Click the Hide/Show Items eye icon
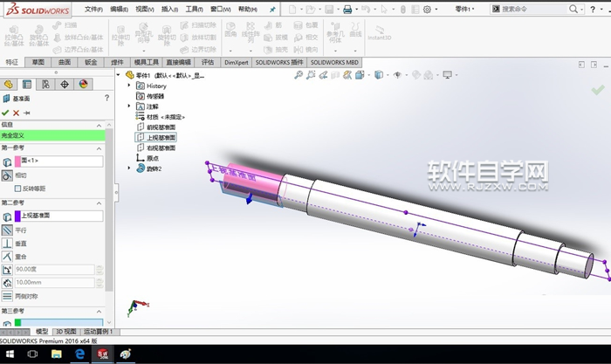 pyautogui.click(x=397, y=75)
